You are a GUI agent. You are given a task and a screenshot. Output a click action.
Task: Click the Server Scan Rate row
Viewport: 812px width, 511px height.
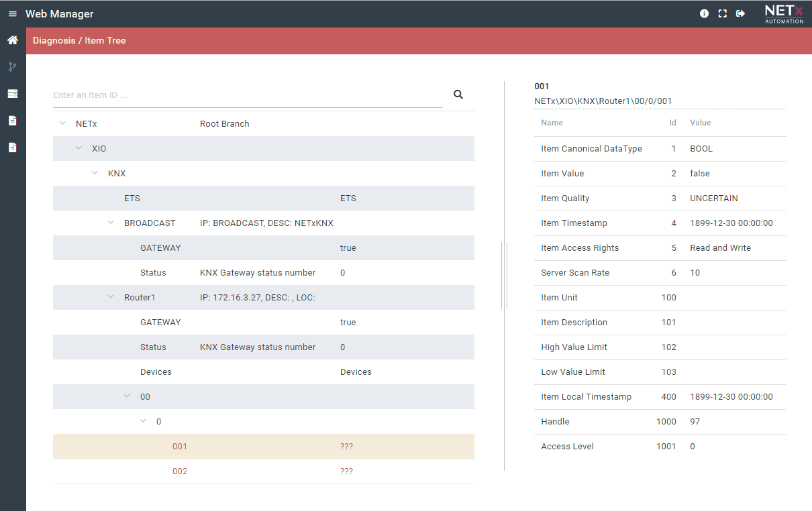coord(660,273)
